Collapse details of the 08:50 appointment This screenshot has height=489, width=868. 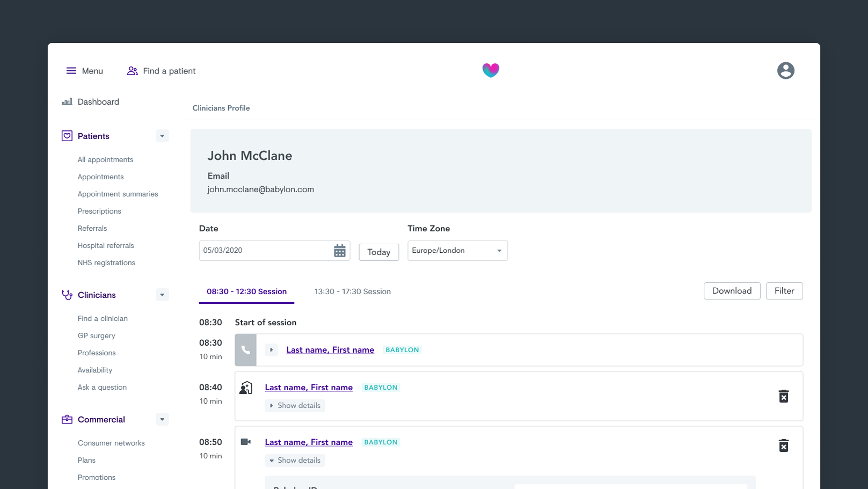pos(295,461)
